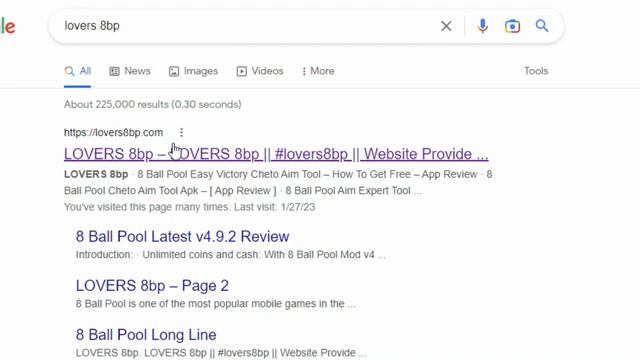
Task: Expand the More search categories menu
Action: click(318, 71)
